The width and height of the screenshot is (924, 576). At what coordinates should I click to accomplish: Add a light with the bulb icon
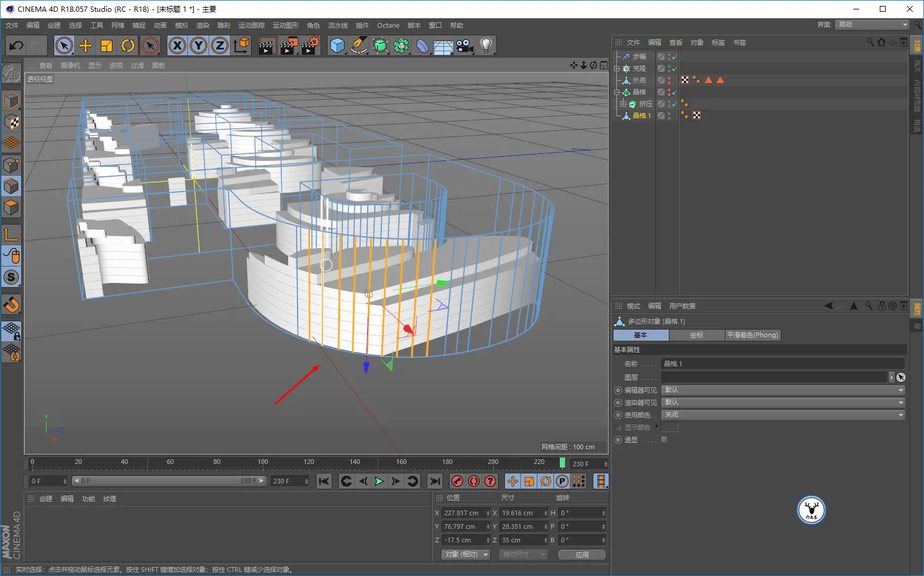(486, 45)
